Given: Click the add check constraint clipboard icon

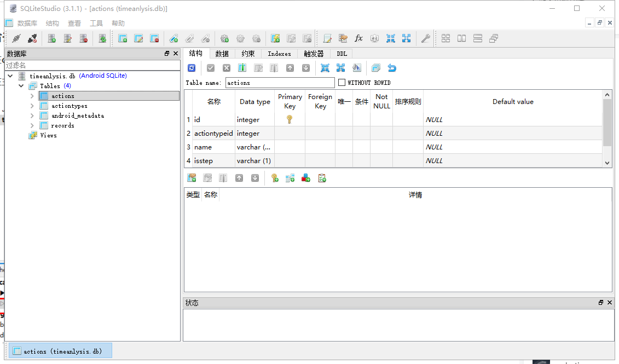Looking at the screenshot, I should click(x=322, y=178).
